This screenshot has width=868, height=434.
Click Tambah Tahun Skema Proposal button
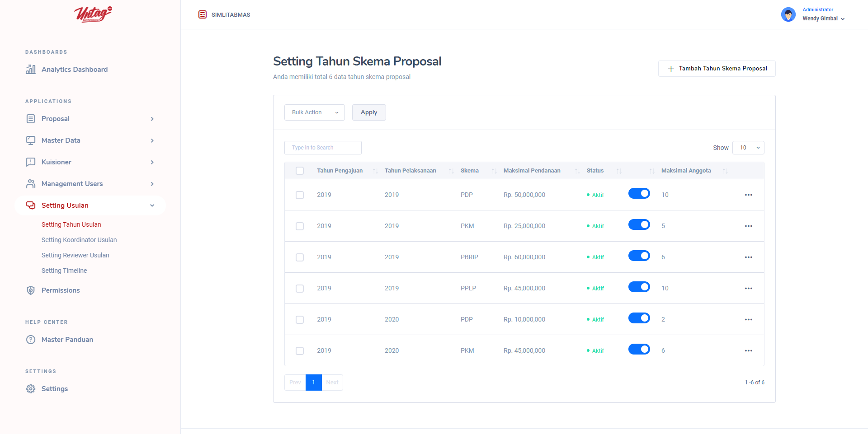coord(717,69)
